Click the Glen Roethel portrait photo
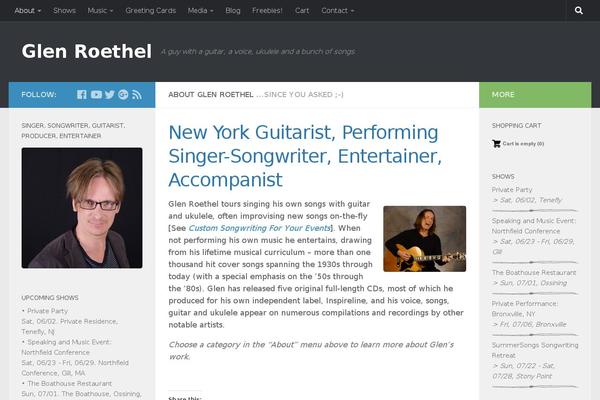The width and height of the screenshot is (600, 400). (x=82, y=208)
